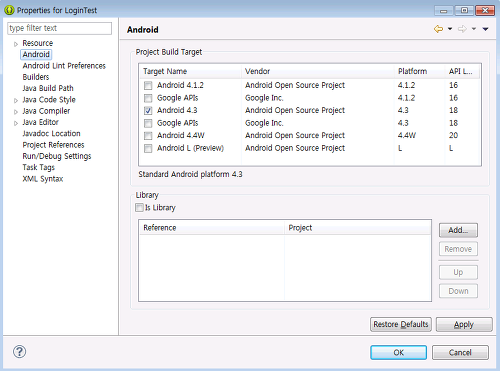The image size is (500, 371).
Task: Expand the Java Editor node
Action: coord(16,123)
